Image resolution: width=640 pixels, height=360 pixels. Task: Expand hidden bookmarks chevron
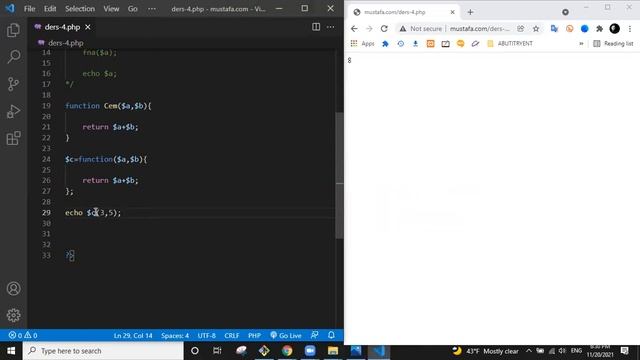[x=581, y=44]
